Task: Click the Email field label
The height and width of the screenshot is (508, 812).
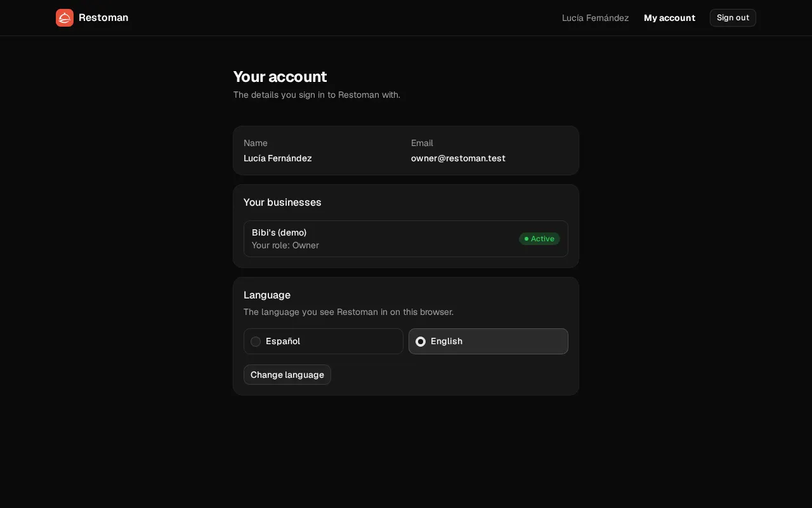Action: coord(422,143)
